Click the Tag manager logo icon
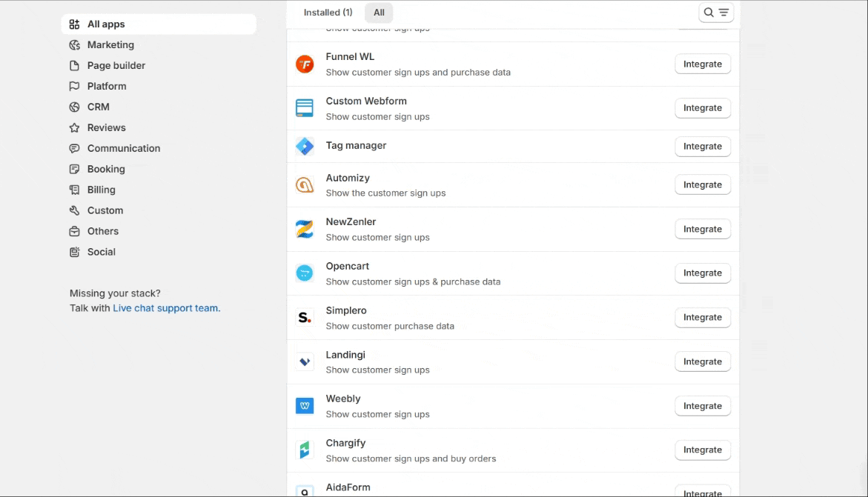This screenshot has width=868, height=497. [305, 147]
